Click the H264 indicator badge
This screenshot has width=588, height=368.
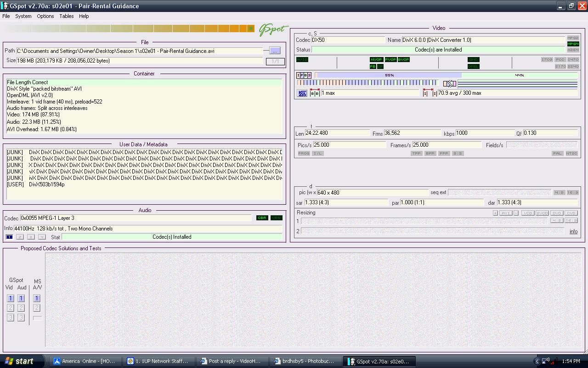[573, 50]
